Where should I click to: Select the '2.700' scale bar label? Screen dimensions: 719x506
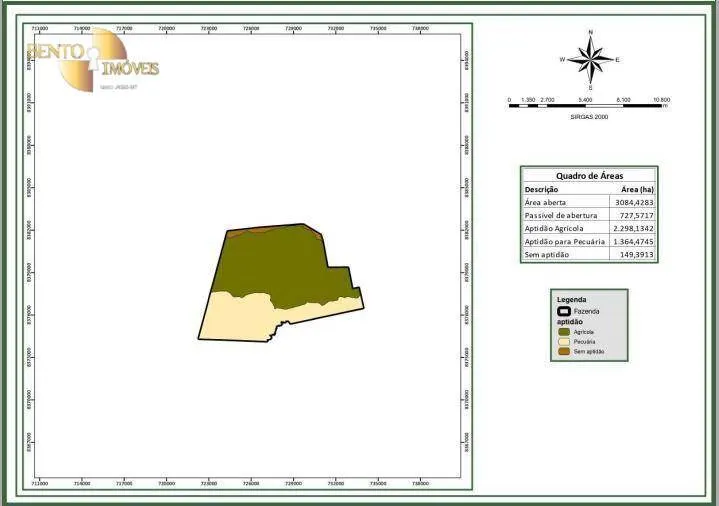547,100
